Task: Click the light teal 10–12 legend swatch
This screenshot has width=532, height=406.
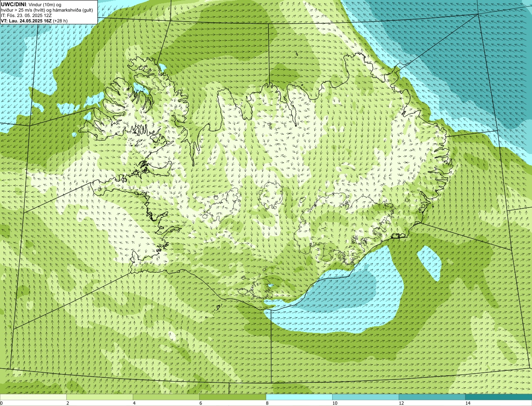Action: click(366, 397)
